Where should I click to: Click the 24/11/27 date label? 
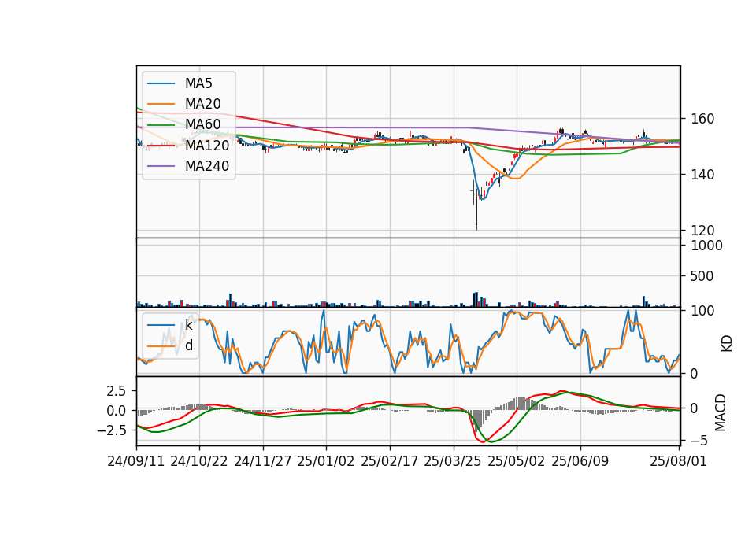tap(263, 461)
